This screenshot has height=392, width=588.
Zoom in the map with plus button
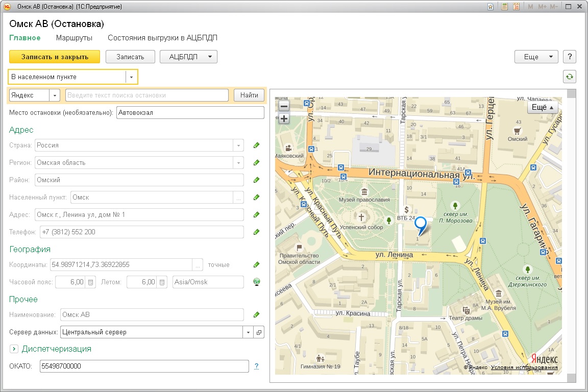284,118
